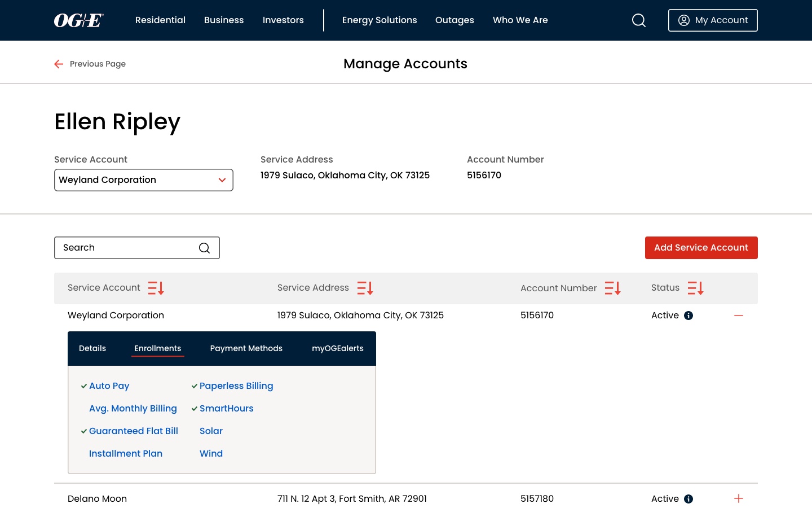Click the search field magnifier icon
This screenshot has height=508, width=812.
205,248
